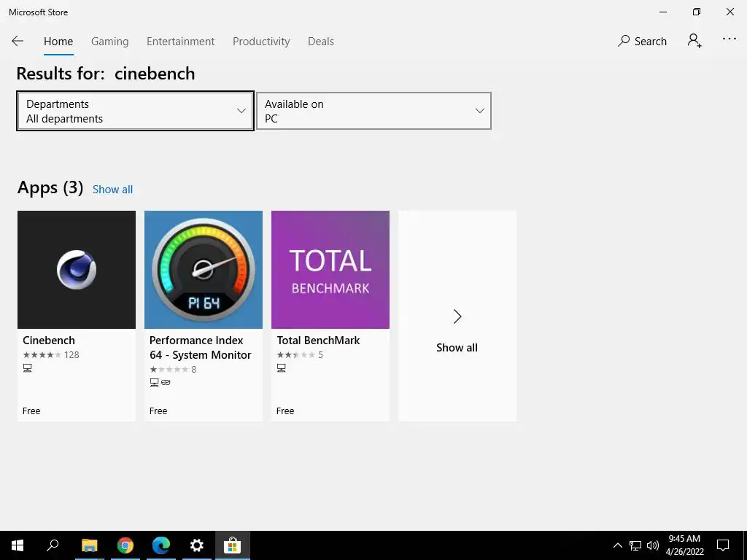747x560 pixels.
Task: Go back with the back arrow
Action: 18,41
